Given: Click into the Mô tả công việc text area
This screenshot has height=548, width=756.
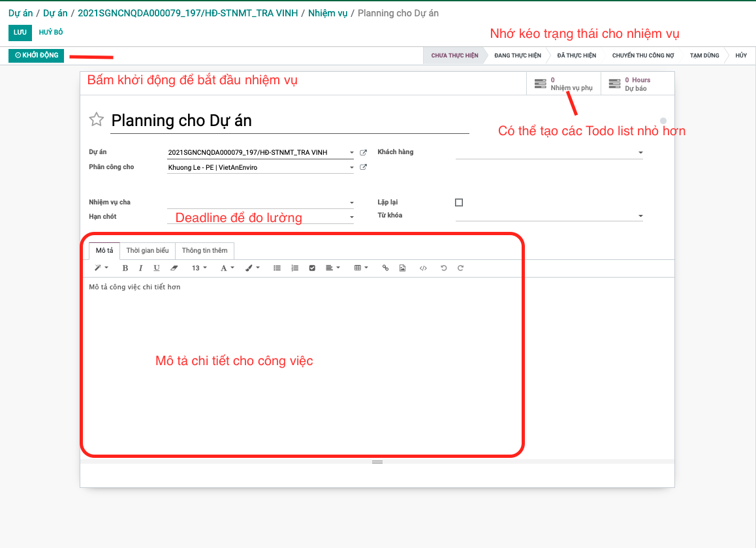Looking at the screenshot, I should tap(377, 368).
